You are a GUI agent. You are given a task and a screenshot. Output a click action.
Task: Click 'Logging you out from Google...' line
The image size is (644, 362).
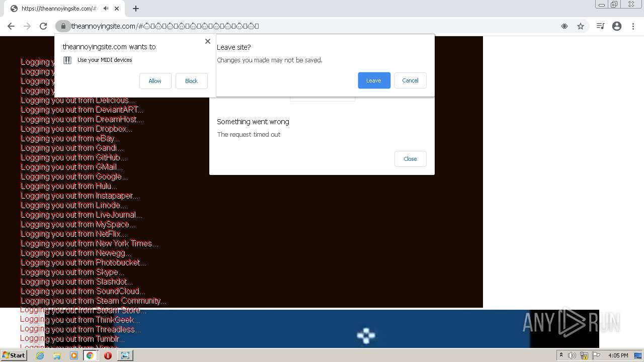[74, 176]
